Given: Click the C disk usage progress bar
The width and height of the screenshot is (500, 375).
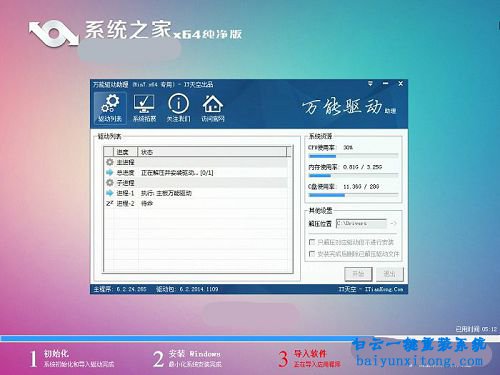Looking at the screenshot, I should tap(353, 195).
